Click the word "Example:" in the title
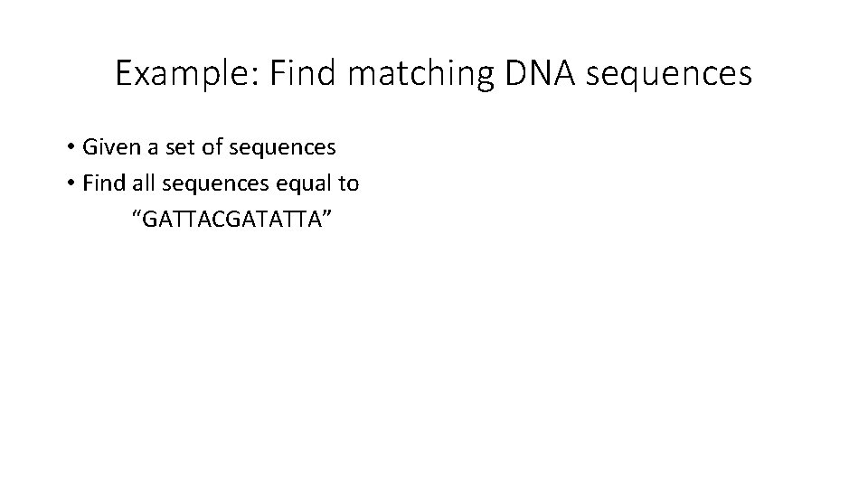868x488 pixels. (184, 73)
